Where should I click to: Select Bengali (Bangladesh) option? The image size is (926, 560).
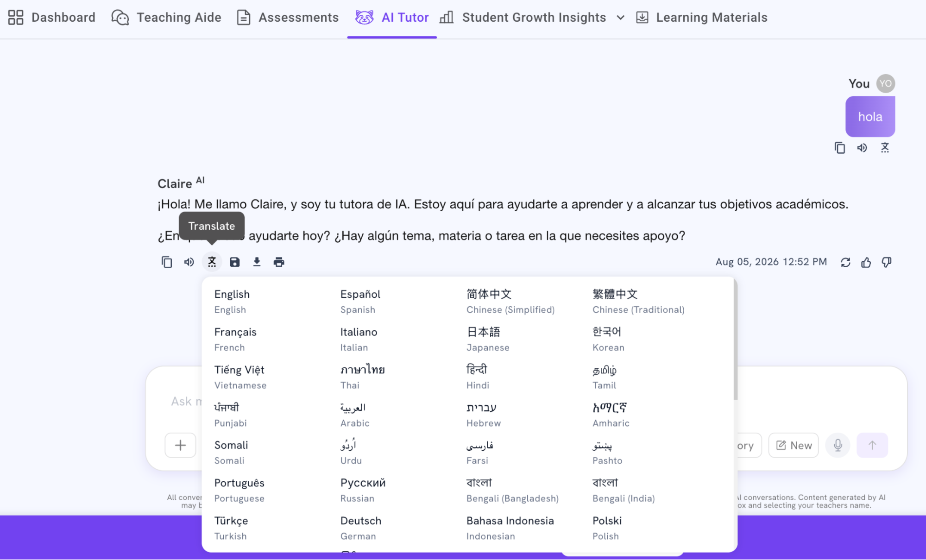click(512, 491)
